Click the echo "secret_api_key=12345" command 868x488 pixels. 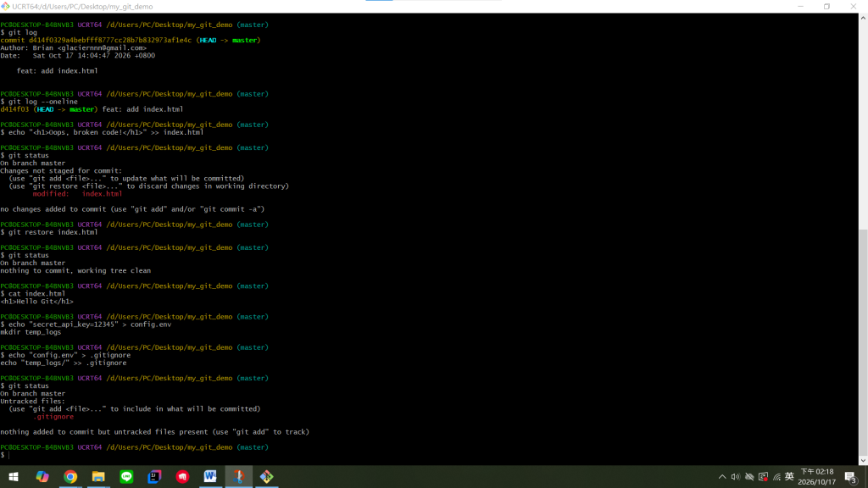click(x=90, y=324)
